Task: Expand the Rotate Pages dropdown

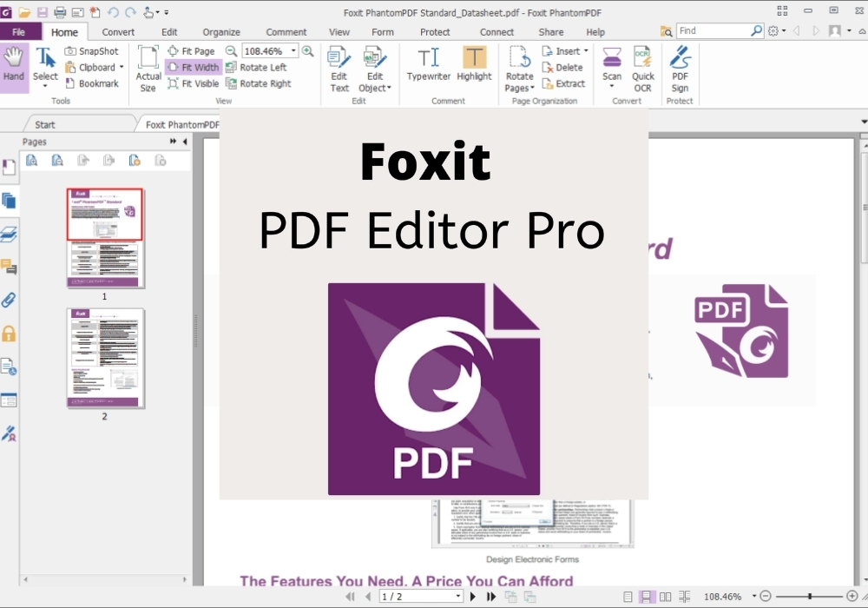Action: pos(533,88)
